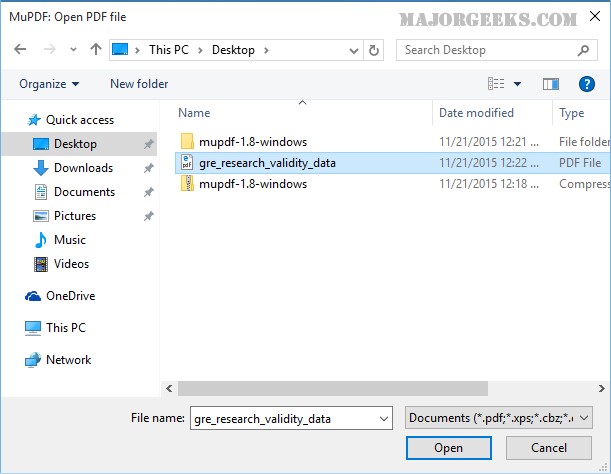611x474 pixels.
Task: Select the mupdf-1.8-windows compressed zip file
Action: (252, 184)
